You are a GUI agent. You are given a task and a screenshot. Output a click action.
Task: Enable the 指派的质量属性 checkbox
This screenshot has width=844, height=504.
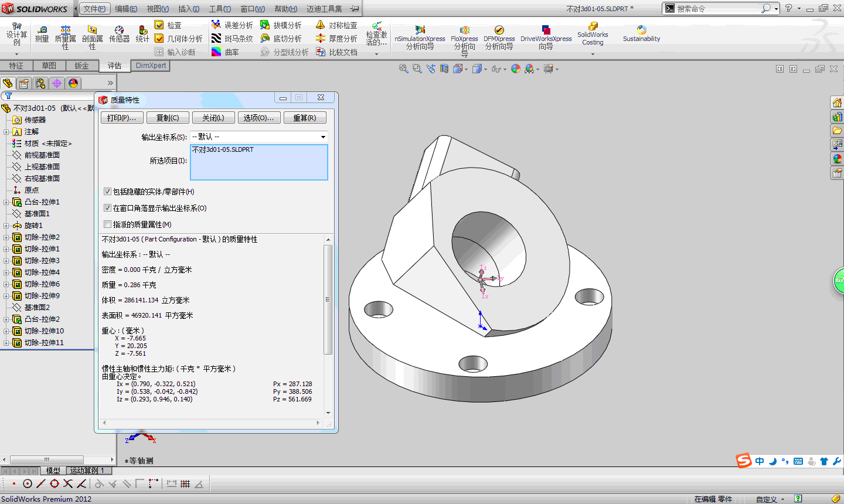click(x=107, y=224)
